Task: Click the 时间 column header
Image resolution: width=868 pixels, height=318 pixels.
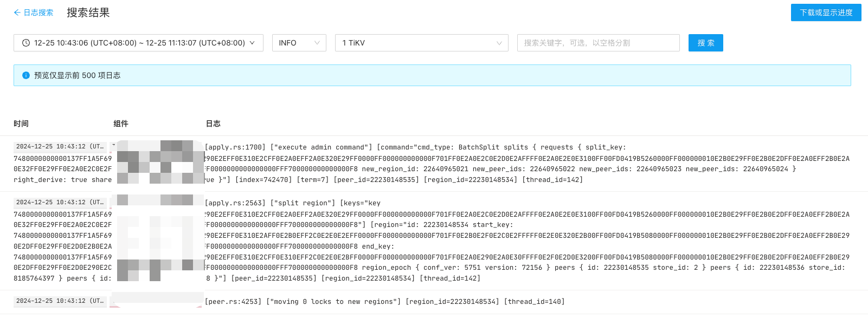Action: click(21, 124)
